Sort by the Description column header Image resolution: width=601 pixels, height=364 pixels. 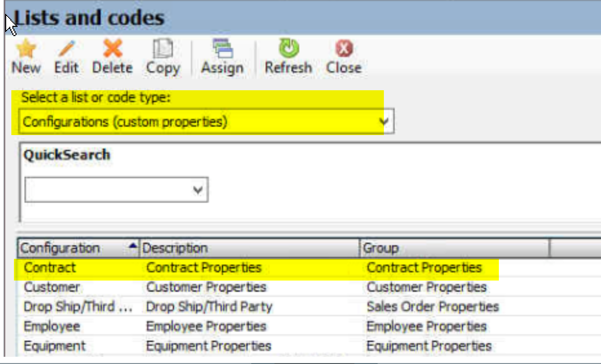[x=250, y=248]
